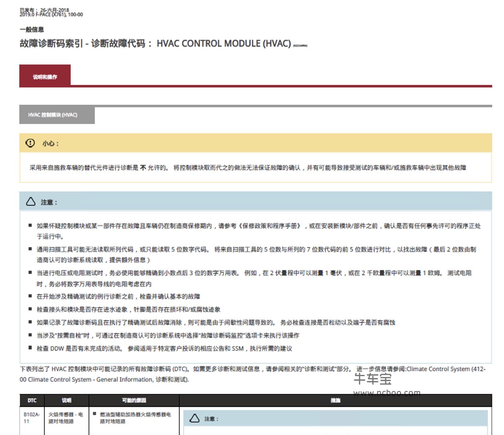Click the bullet about checking DDW and SSM

pyautogui.click(x=164, y=349)
